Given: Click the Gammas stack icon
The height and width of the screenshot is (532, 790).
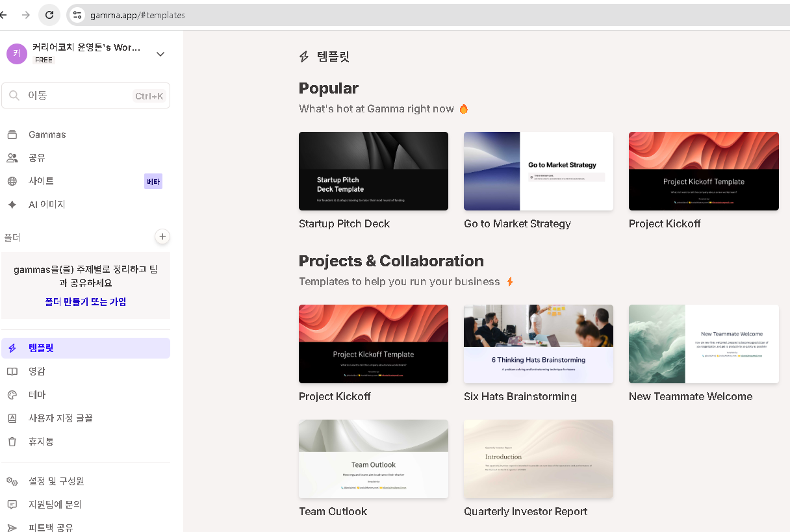Looking at the screenshot, I should pos(12,134).
